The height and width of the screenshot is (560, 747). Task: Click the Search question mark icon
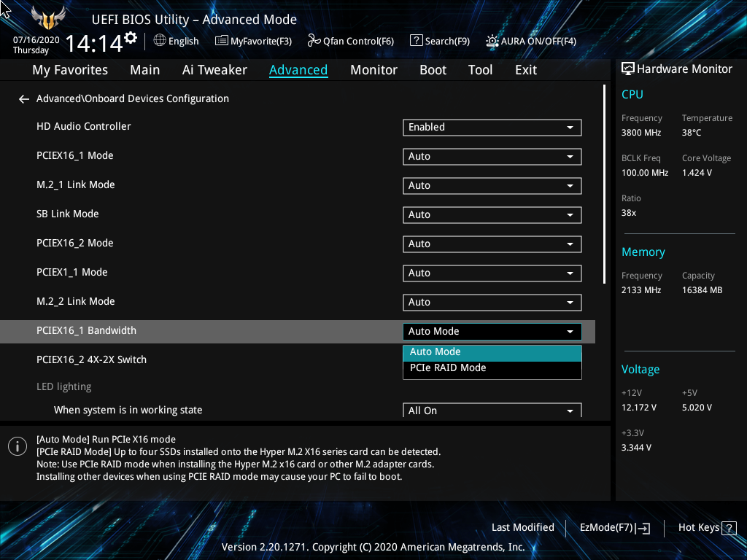coord(416,41)
